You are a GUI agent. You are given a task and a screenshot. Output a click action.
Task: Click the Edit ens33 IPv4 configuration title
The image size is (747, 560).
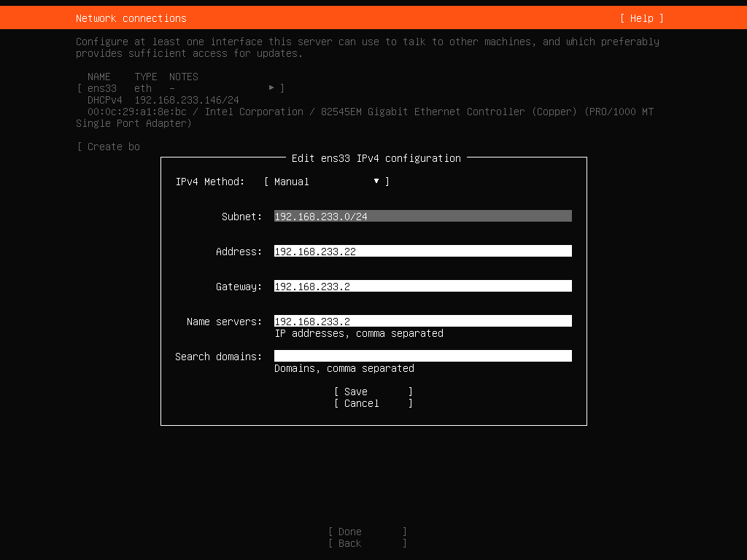click(x=376, y=158)
